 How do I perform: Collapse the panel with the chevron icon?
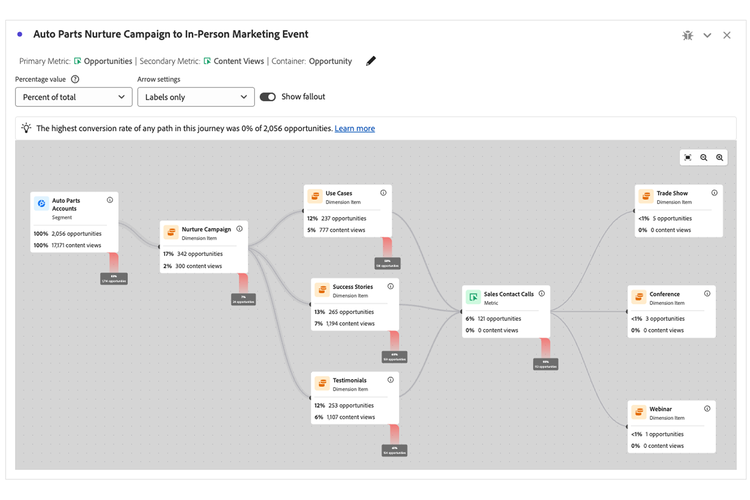(x=707, y=35)
